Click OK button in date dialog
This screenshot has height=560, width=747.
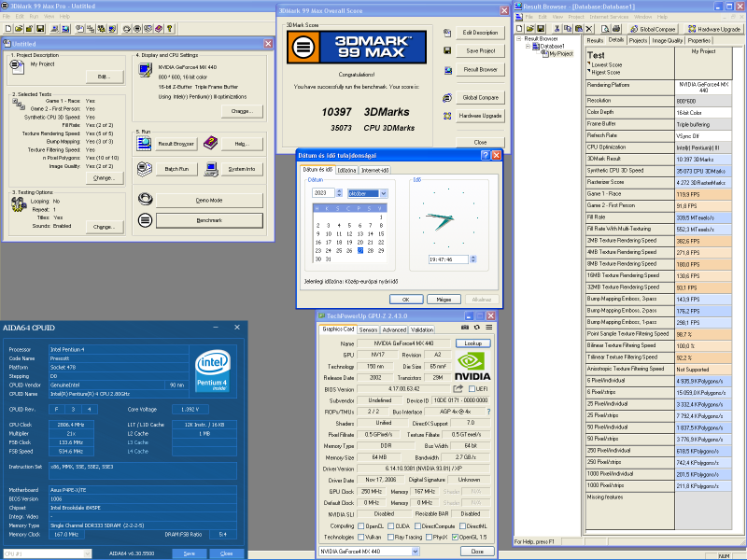coord(406,299)
